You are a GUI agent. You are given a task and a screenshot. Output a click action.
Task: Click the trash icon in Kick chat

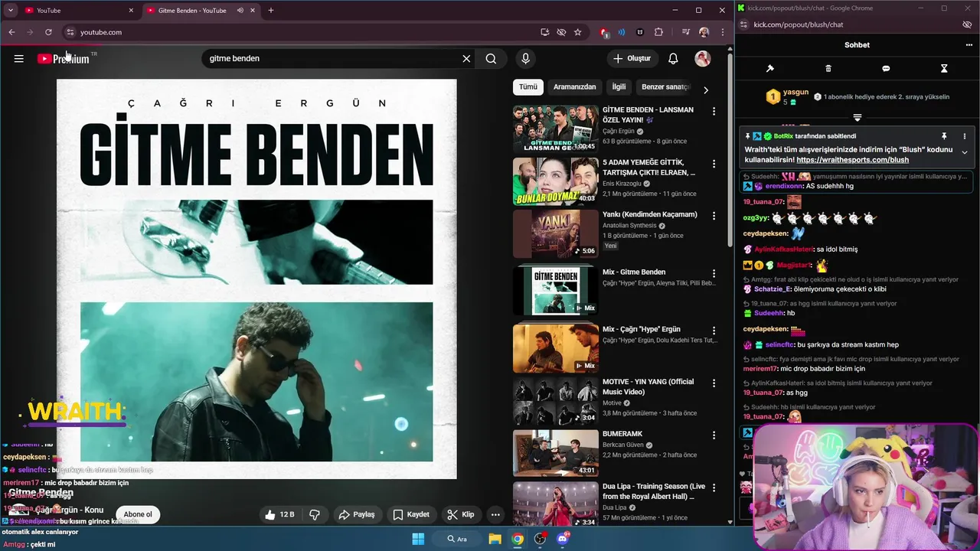tap(828, 68)
